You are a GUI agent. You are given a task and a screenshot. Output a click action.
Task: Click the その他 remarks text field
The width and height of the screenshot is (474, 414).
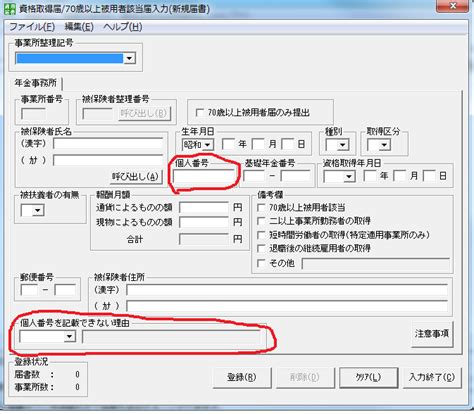point(375,263)
